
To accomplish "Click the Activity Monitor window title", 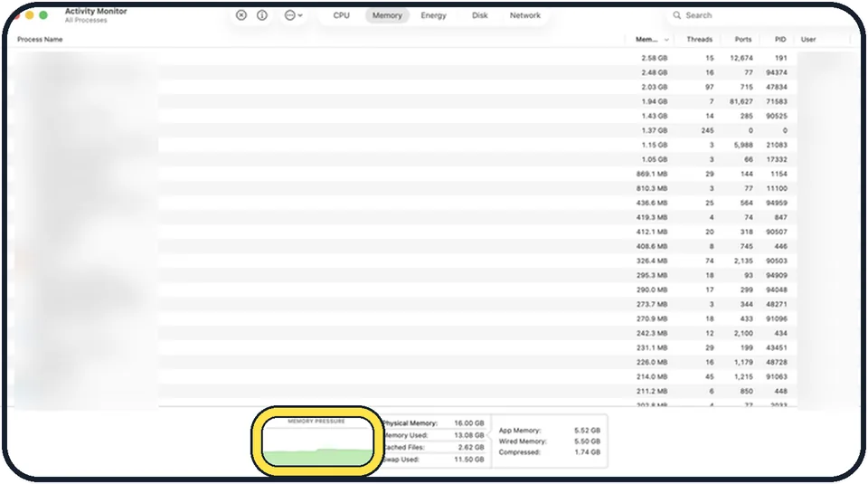I will point(96,11).
